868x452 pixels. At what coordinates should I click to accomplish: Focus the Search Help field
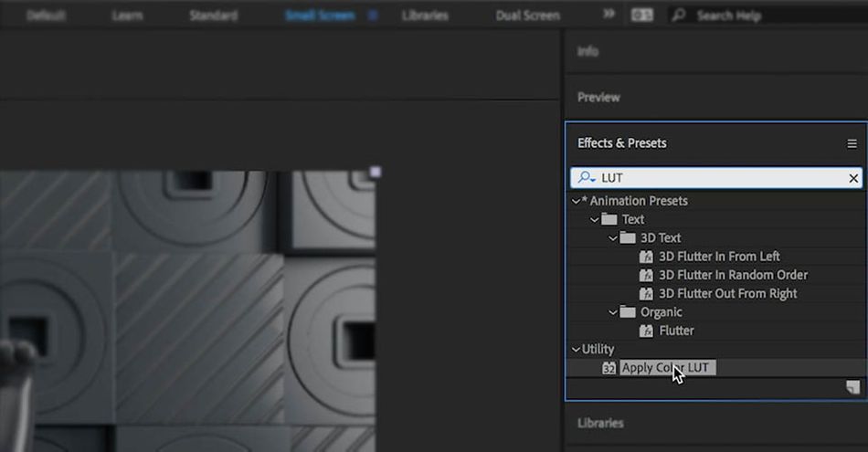coord(767,16)
